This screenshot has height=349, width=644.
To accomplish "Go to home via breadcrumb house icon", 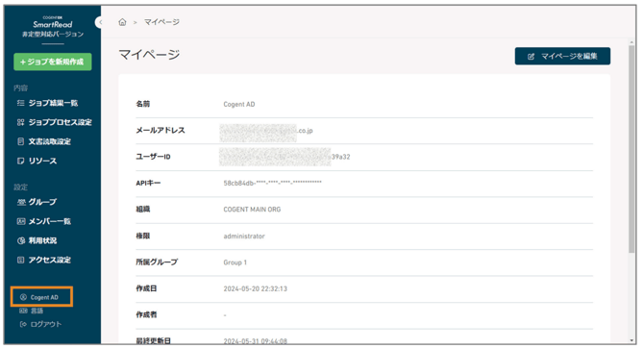I will click(122, 22).
